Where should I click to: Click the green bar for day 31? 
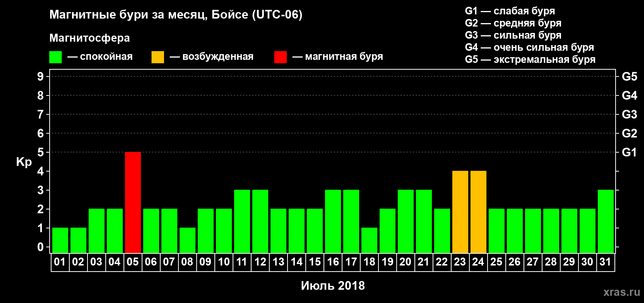click(606, 221)
